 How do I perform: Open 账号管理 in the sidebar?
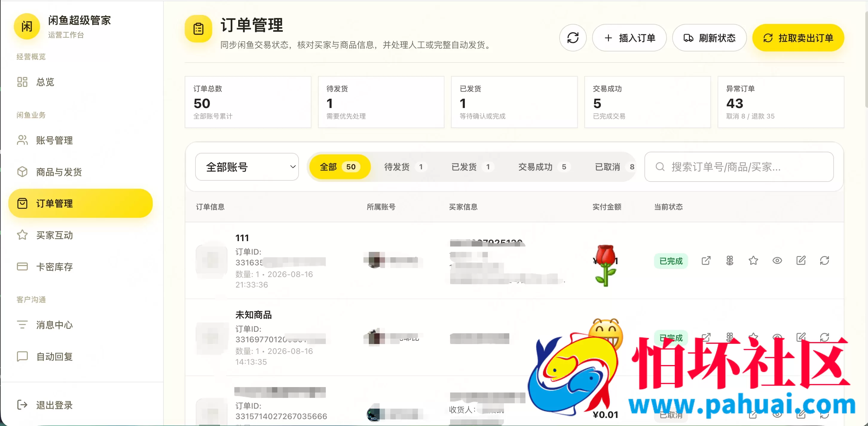pyautogui.click(x=80, y=140)
